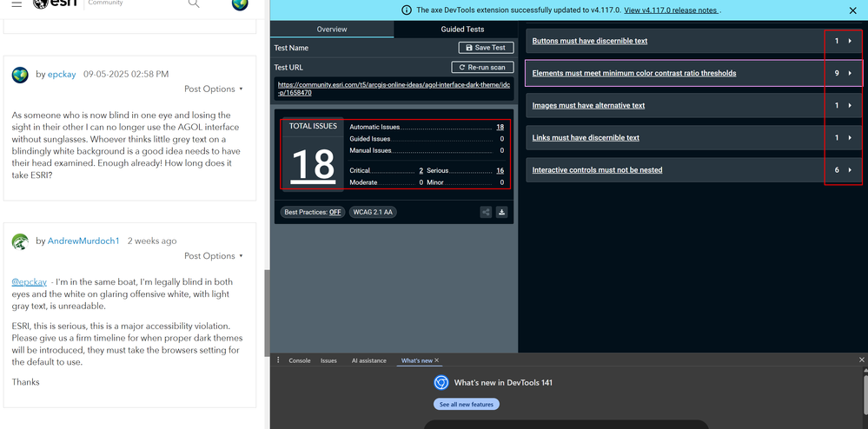Viewport: 868px width, 429px height.
Task: Open AndrewMurdoch1 user profile link
Action: [83, 241]
